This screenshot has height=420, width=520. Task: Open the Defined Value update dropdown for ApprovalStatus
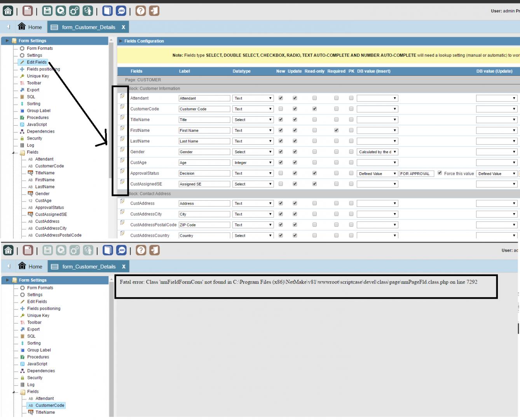tap(497, 173)
